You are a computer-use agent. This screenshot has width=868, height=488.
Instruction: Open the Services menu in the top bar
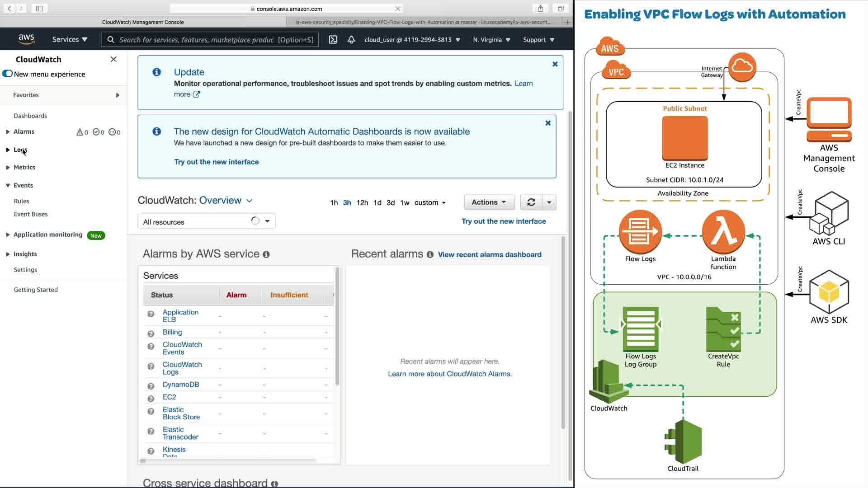click(x=70, y=40)
